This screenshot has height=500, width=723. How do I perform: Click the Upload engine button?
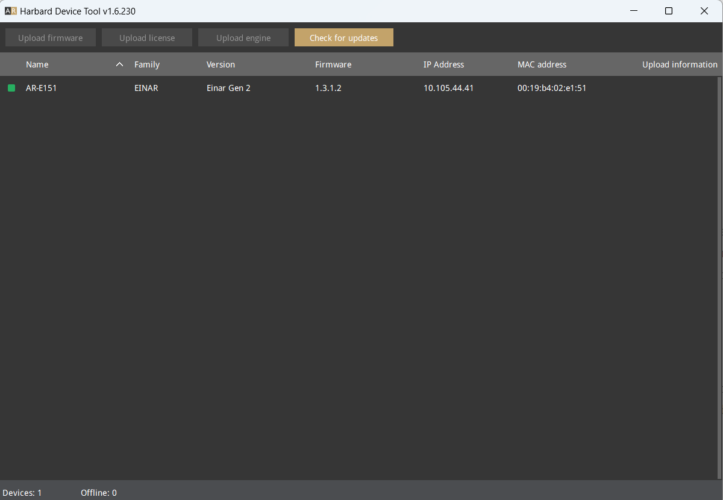tap(243, 38)
